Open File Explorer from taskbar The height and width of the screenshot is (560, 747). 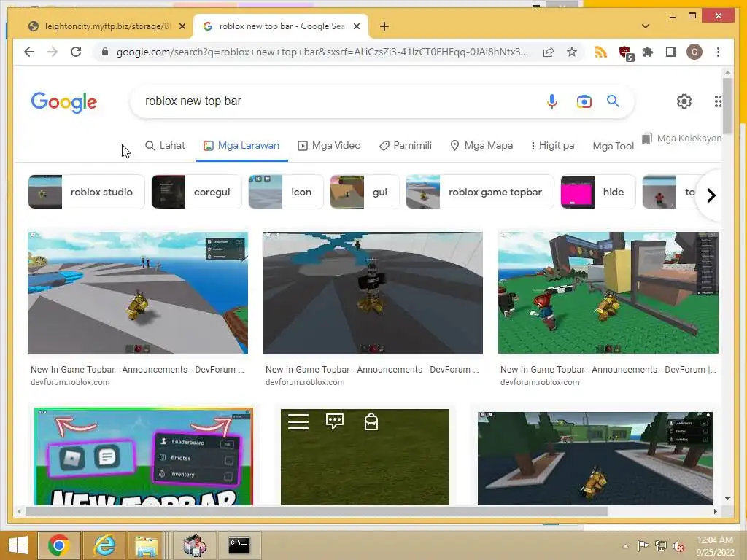tap(146, 545)
